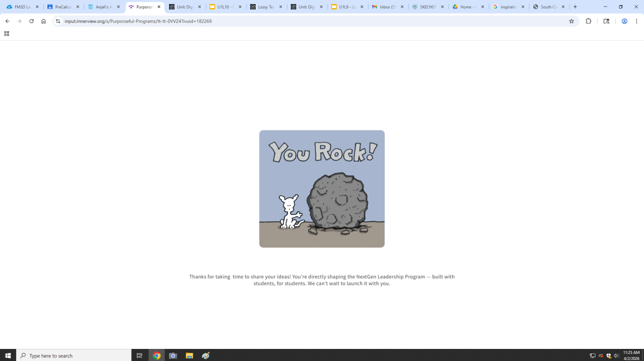This screenshot has width=644, height=361.
Task: Click the NextGen Leadership Program thank-you text
Action: [322, 280]
